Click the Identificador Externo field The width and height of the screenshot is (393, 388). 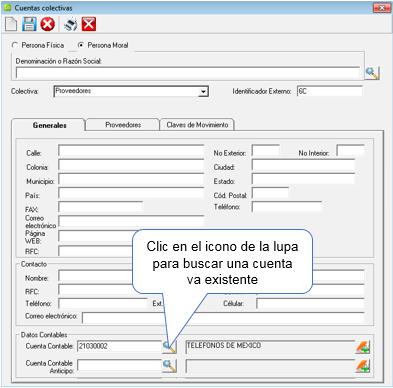330,91
